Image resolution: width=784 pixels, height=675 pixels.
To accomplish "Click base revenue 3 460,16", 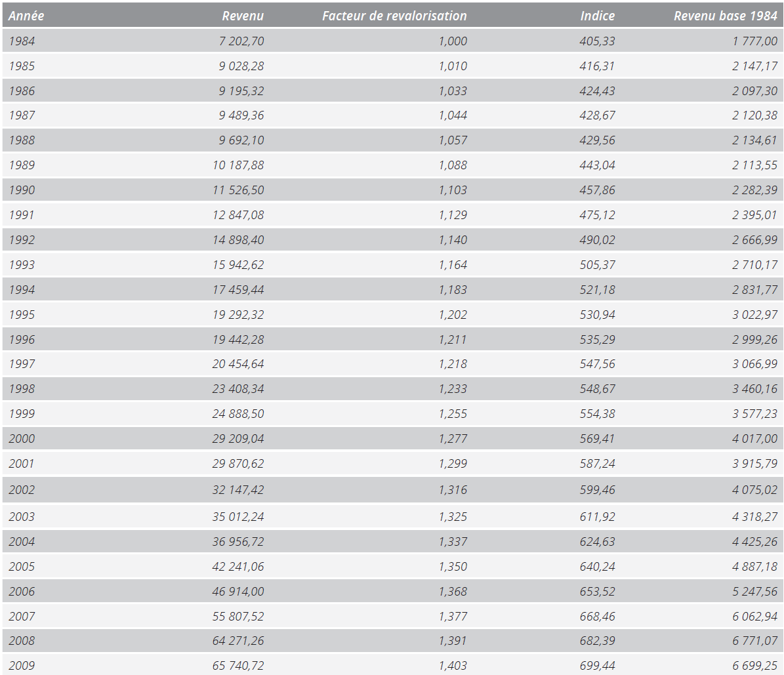I will point(754,389).
